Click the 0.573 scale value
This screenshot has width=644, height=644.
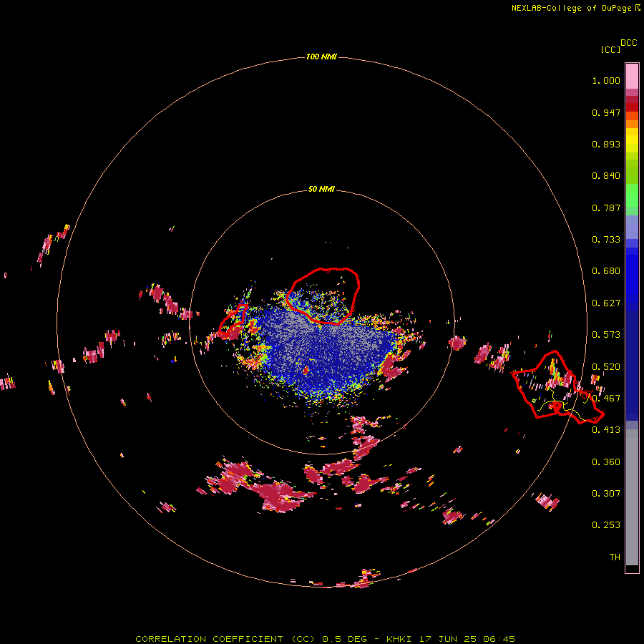click(x=606, y=335)
